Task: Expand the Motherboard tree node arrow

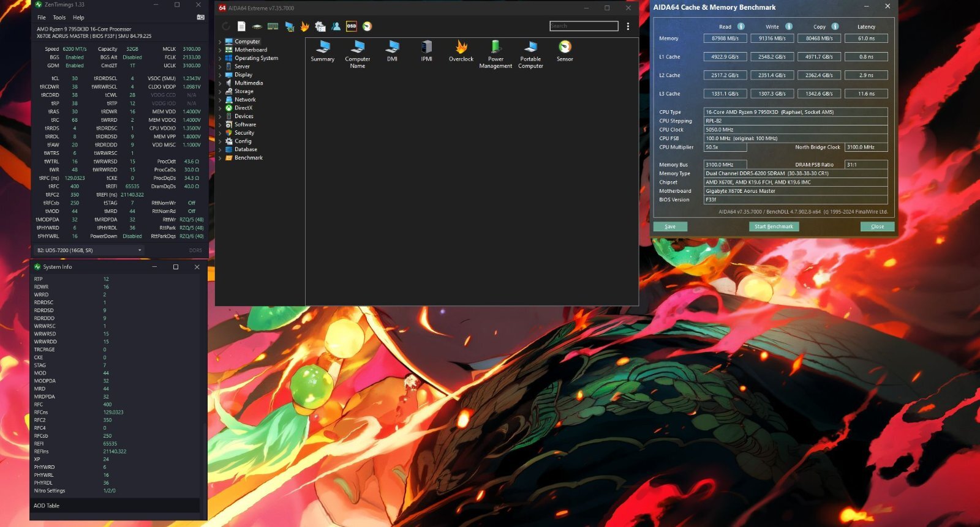Action: (220, 50)
